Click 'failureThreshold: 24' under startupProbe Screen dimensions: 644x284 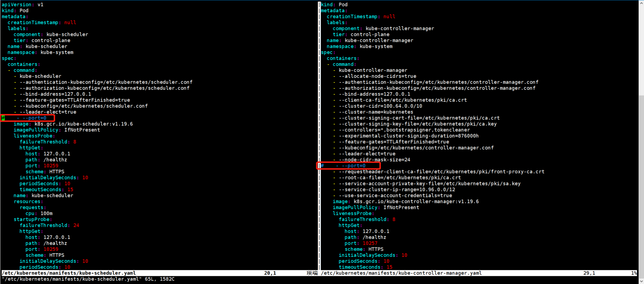(49, 225)
